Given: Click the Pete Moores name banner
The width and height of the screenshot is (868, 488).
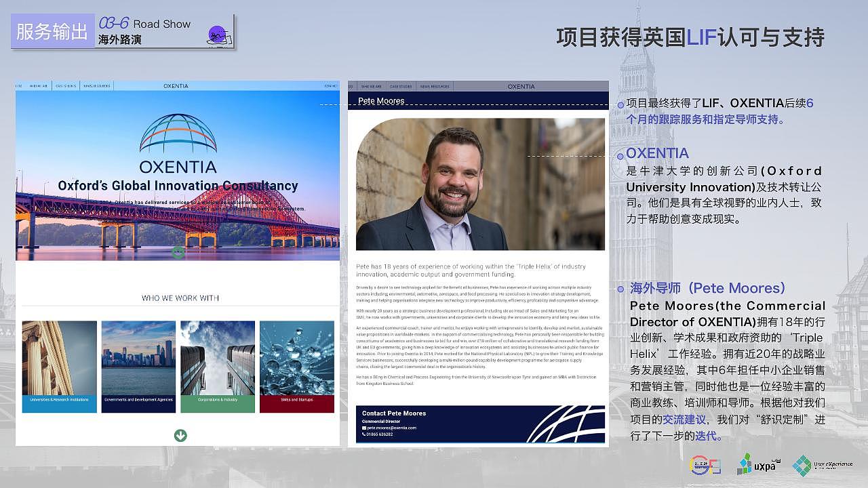Looking at the screenshot, I should [x=478, y=101].
